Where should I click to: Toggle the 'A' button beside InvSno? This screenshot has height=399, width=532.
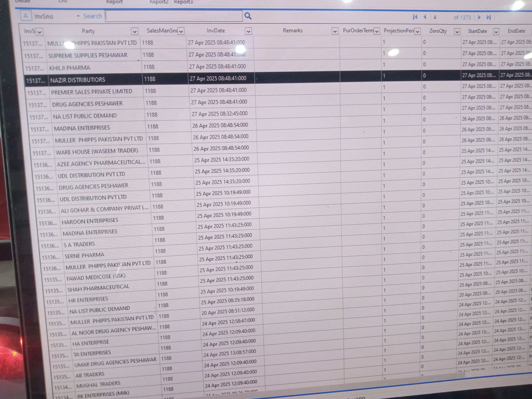[x=26, y=16]
